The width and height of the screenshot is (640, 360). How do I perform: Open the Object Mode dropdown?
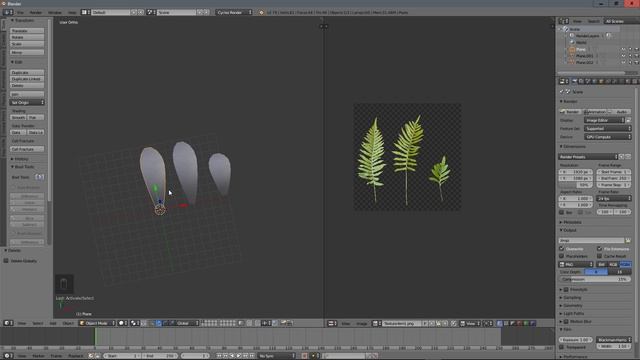coord(97,323)
